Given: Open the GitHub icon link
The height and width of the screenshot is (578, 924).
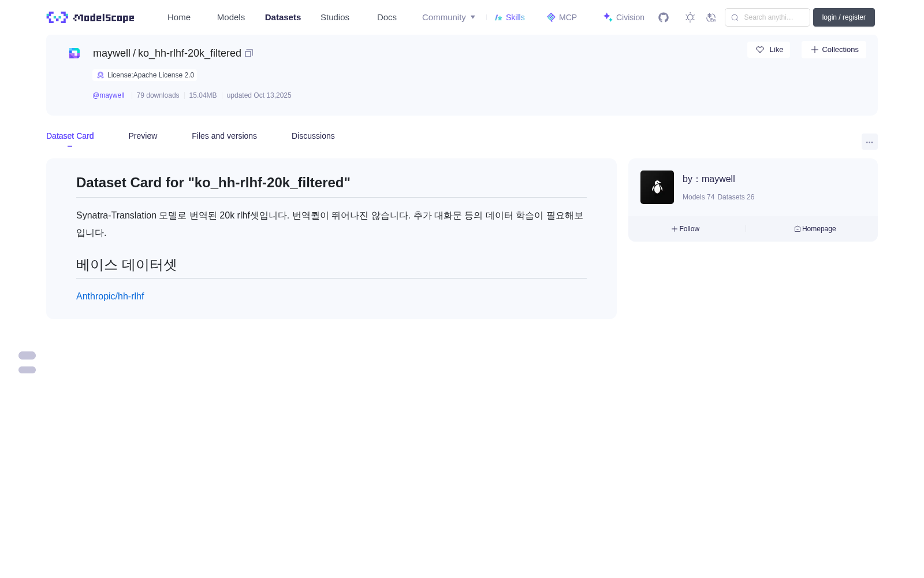Looking at the screenshot, I should click(x=664, y=17).
